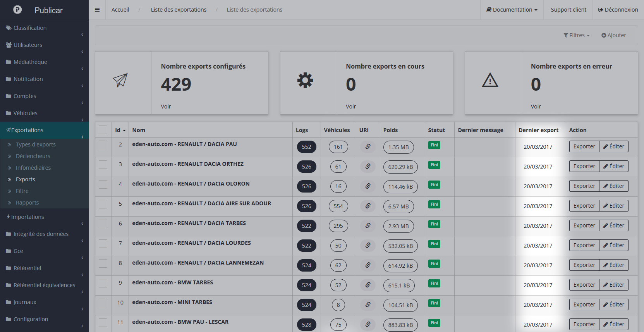Viewport: 644px width, 332px height.
Task: Sort by the Id column arrow
Action: tap(124, 131)
